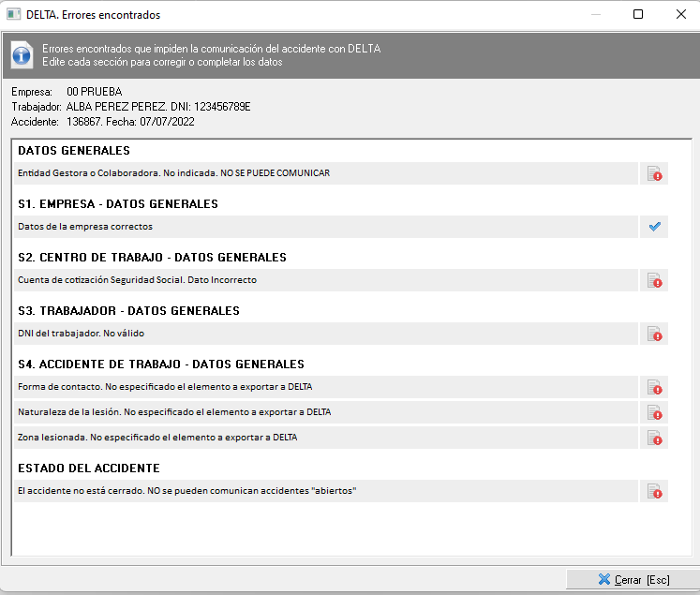Viewport: 700px width, 595px height.
Task: Select 'Cuenta de cotización Seguridad Social' error text
Action: 137,280
